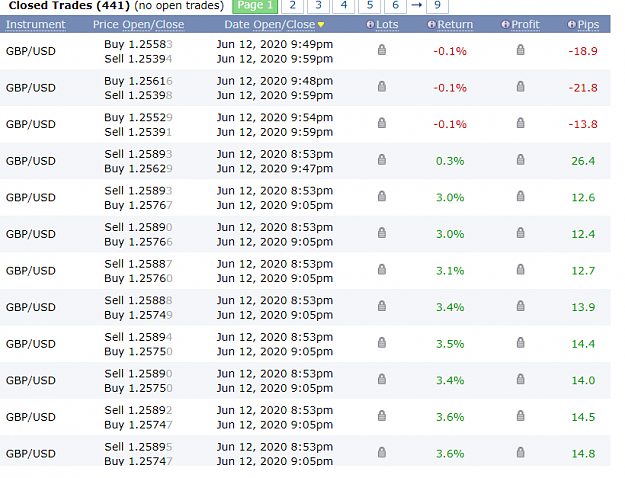Click the Profit lock icon in the 26.4 pips row
Image resolution: width=625 pixels, height=478 pixels.
521,160
